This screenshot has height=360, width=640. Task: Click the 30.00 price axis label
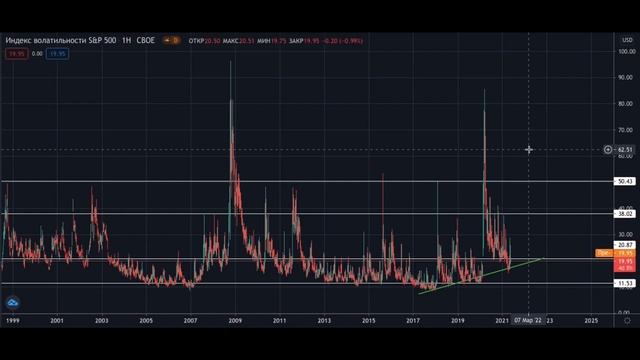pos(627,234)
